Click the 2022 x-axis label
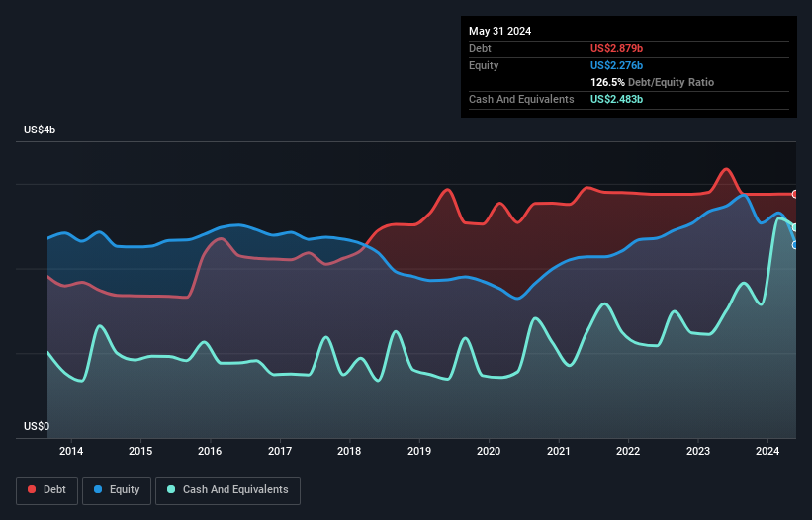Viewport: 812px width, 520px height. pos(628,451)
